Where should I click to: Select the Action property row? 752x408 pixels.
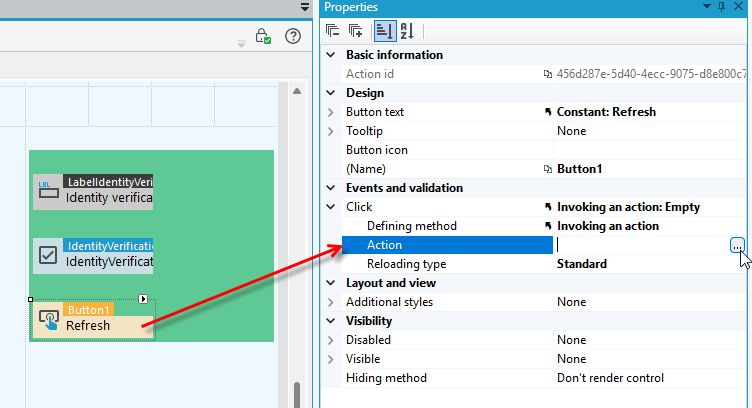tap(447, 245)
